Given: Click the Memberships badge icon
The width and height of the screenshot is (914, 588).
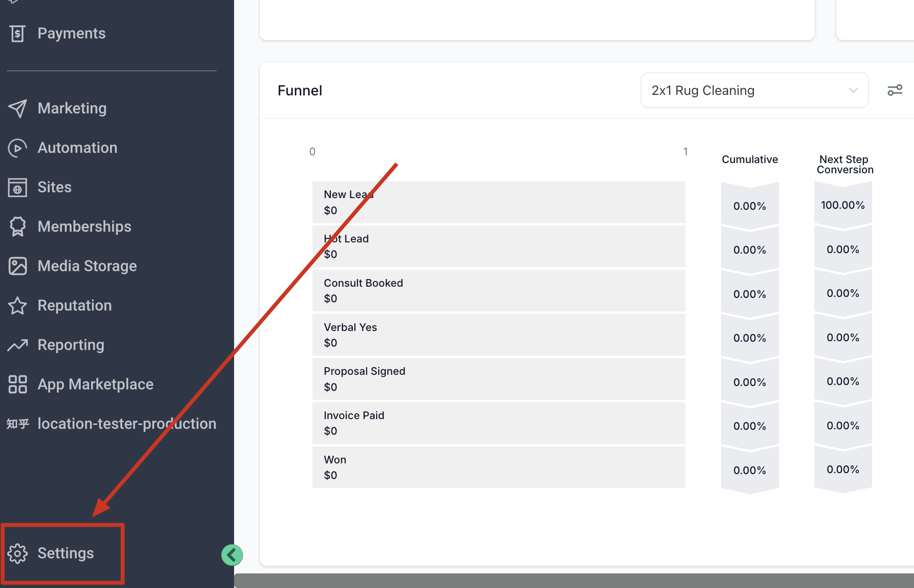Looking at the screenshot, I should click(x=18, y=226).
